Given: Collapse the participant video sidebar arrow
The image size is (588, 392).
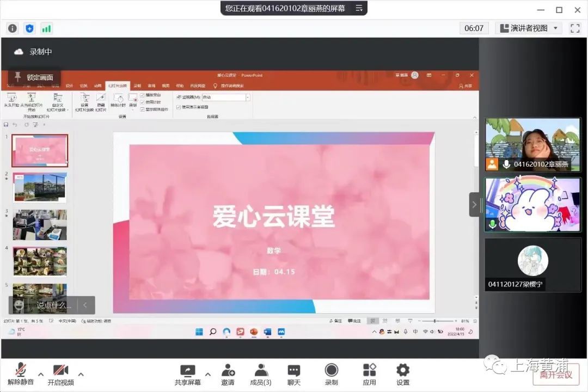Looking at the screenshot, I should [474, 205].
